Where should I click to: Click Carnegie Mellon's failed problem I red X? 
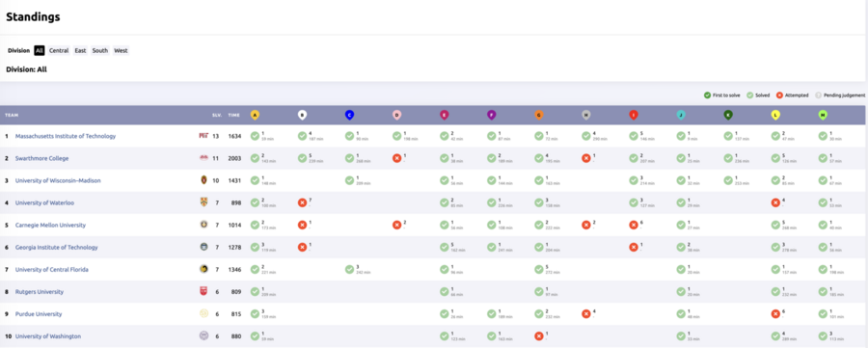click(x=634, y=225)
